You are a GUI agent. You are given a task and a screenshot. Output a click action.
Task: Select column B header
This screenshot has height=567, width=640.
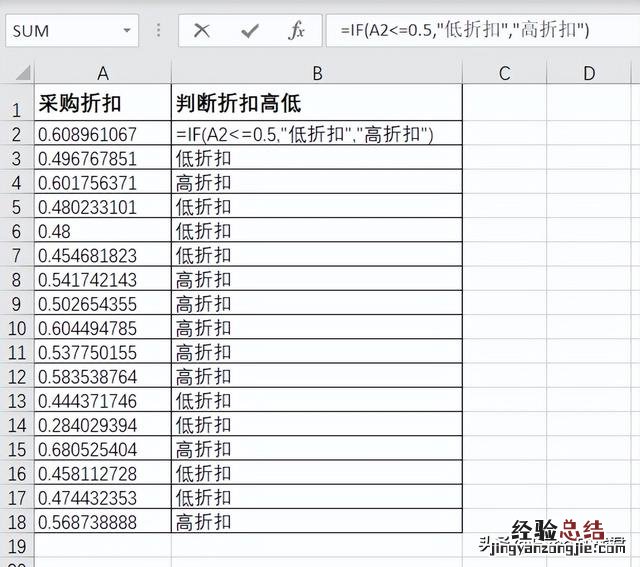316,73
